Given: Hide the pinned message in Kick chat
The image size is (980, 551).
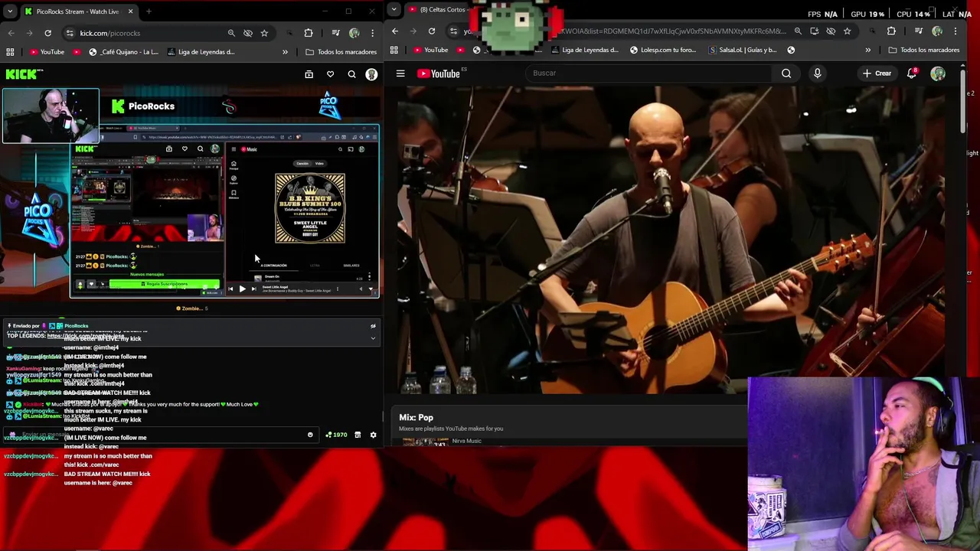Looking at the screenshot, I should (x=373, y=326).
